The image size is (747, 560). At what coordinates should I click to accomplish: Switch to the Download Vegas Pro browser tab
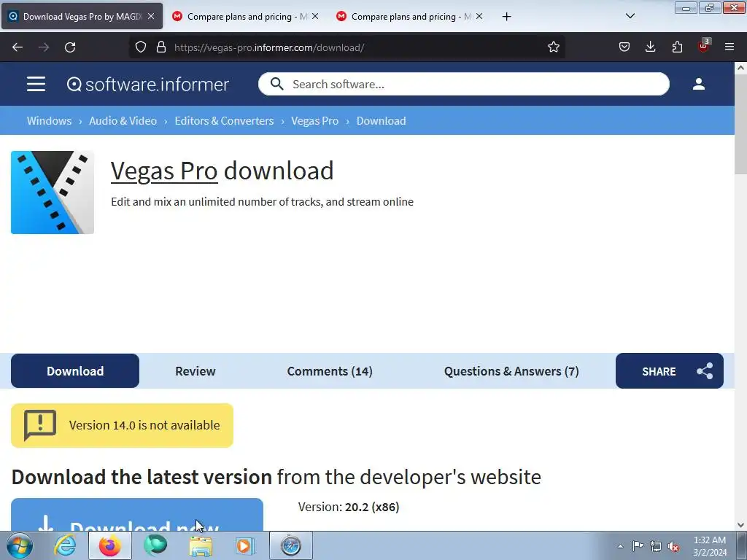point(82,16)
